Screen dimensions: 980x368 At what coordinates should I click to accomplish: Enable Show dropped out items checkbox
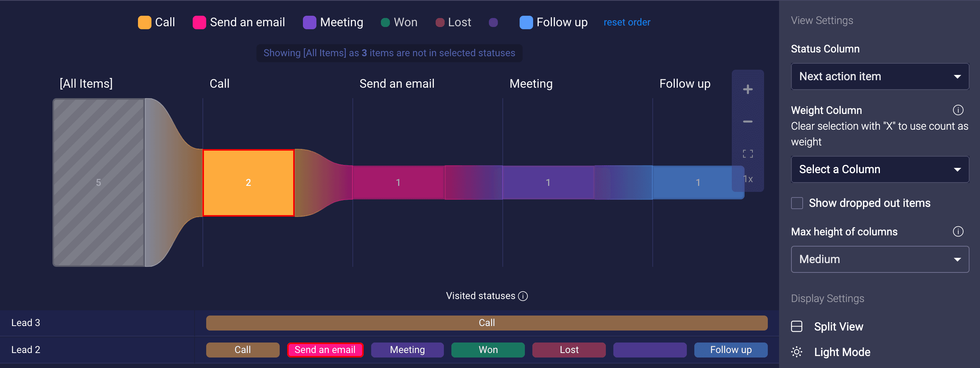click(x=797, y=203)
